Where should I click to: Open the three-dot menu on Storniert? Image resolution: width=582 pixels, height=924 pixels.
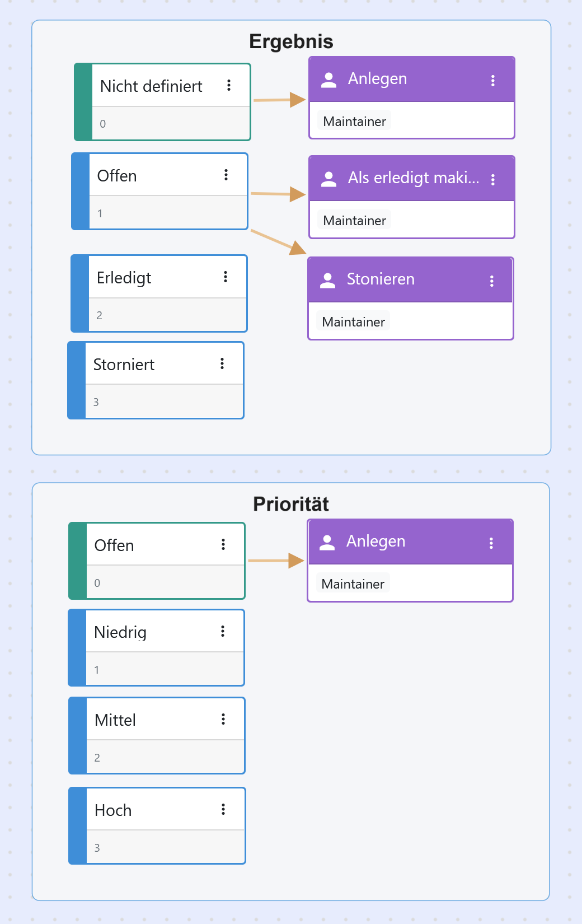point(222,363)
